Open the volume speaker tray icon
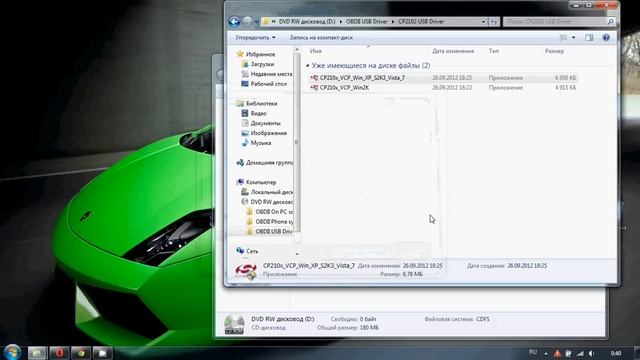Screen dimensions: 640x360 pos(591,353)
